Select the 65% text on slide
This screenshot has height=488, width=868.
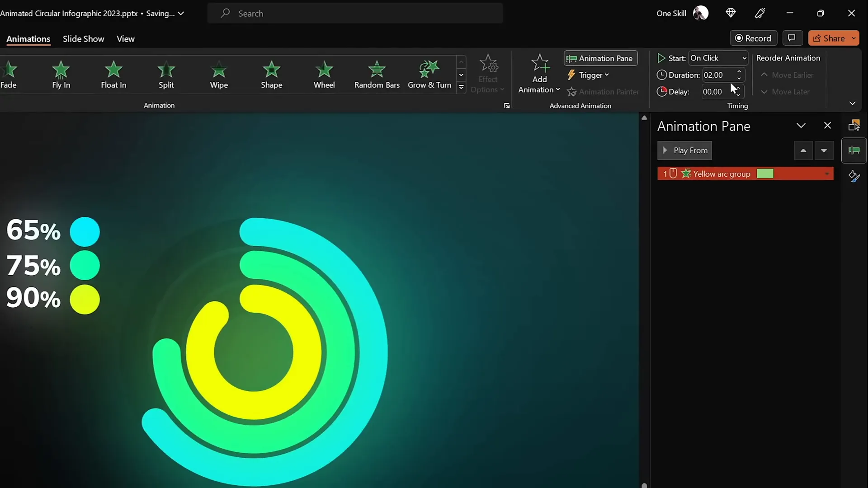(x=33, y=230)
